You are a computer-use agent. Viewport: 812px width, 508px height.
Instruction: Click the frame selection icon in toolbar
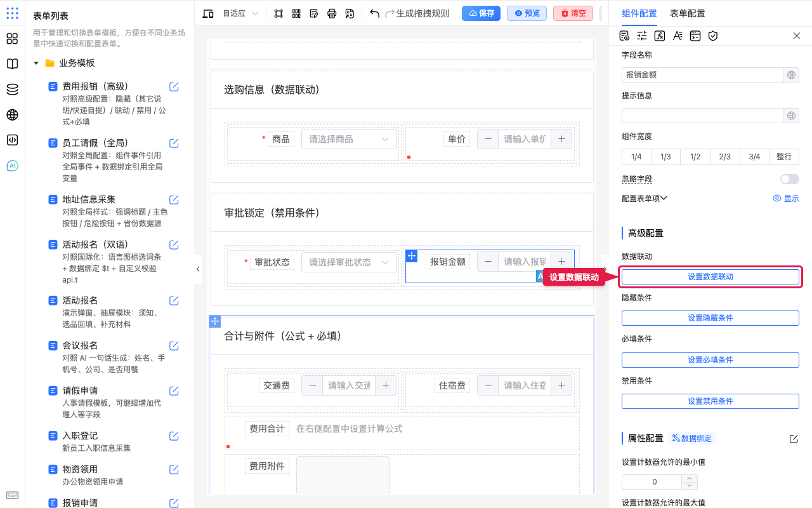click(278, 13)
